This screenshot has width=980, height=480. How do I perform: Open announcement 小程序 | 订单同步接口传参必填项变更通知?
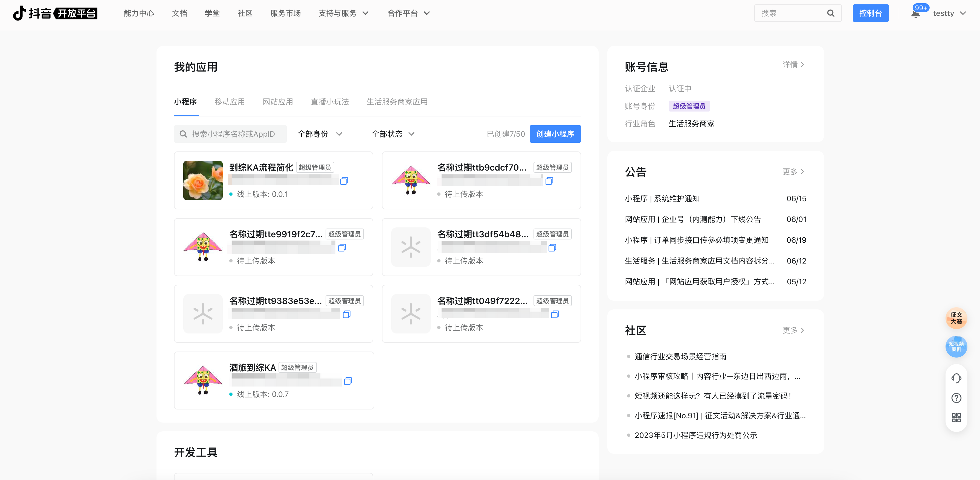pos(696,240)
